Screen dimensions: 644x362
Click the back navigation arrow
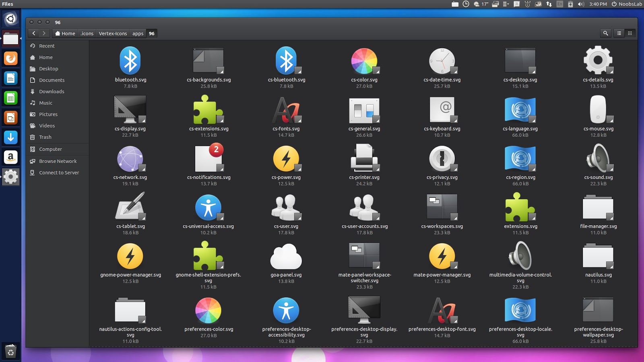(x=34, y=33)
